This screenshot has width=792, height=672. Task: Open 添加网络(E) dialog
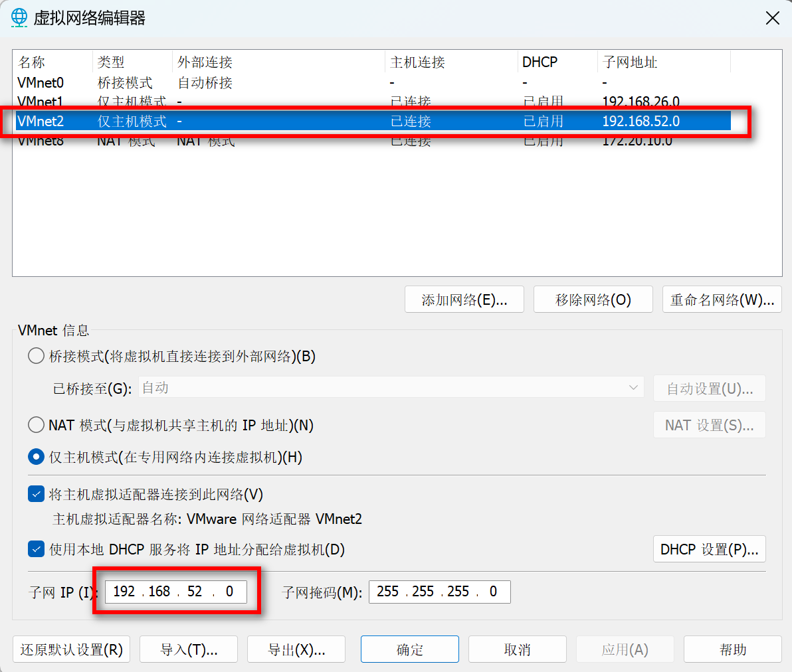click(464, 299)
